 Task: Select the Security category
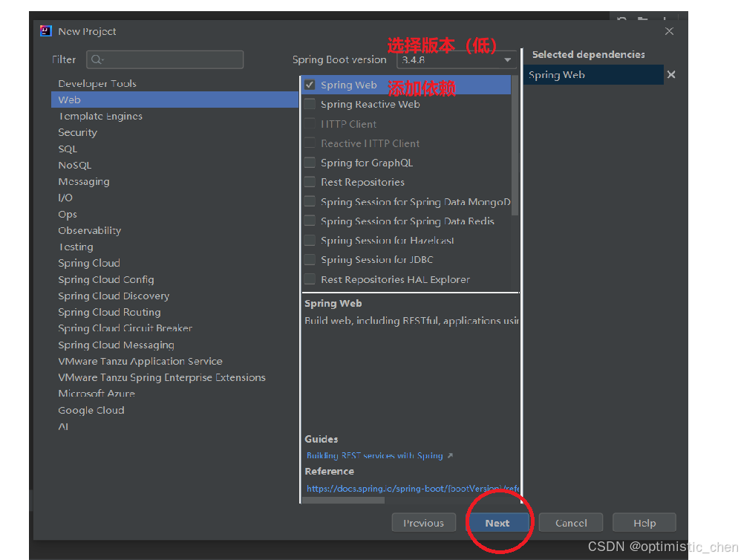77,132
